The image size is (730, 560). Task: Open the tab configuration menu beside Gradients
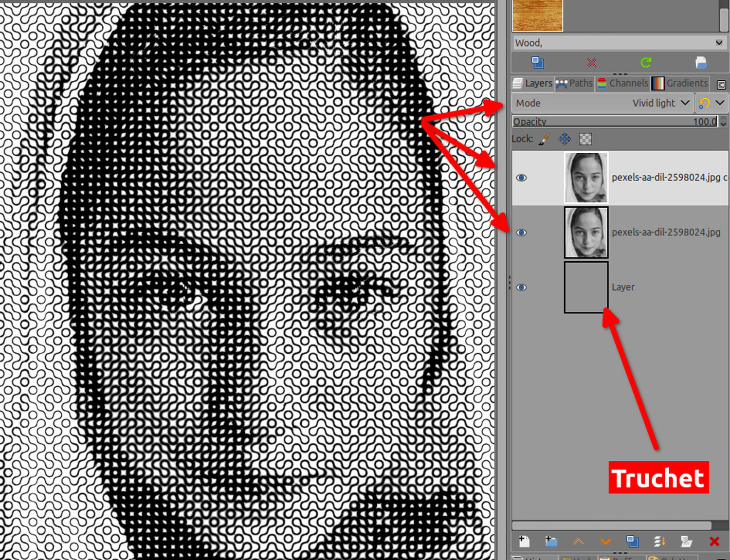click(721, 85)
